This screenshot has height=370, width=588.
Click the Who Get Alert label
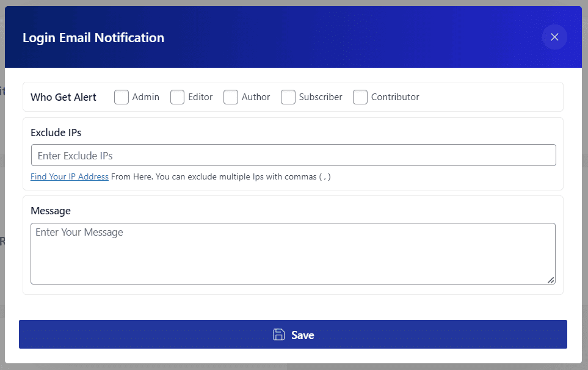(x=64, y=97)
